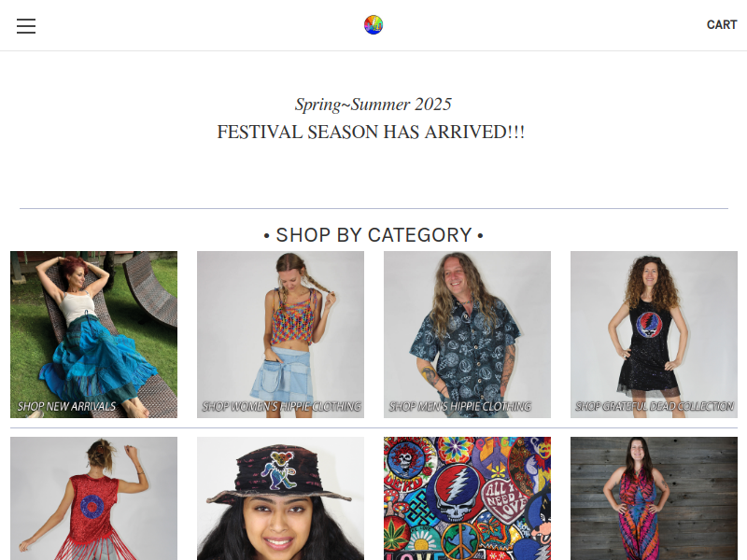Click the 'Shop By Category' heading
Image resolution: width=747 pixels, height=560 pixels.
tap(373, 235)
